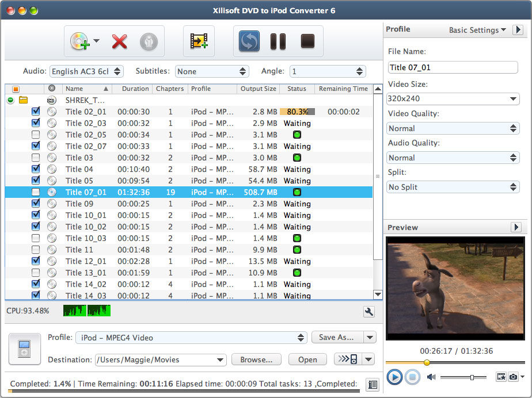Click the Add DVD disc icon
This screenshot has height=398, width=532.
(x=79, y=41)
